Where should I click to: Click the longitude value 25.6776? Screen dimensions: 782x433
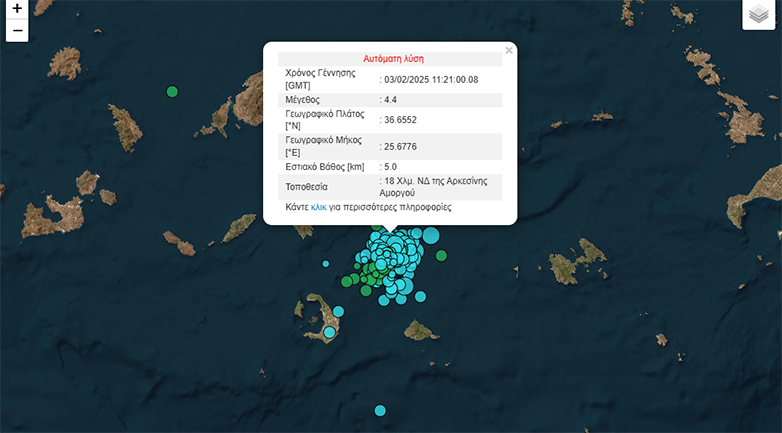[400, 147]
